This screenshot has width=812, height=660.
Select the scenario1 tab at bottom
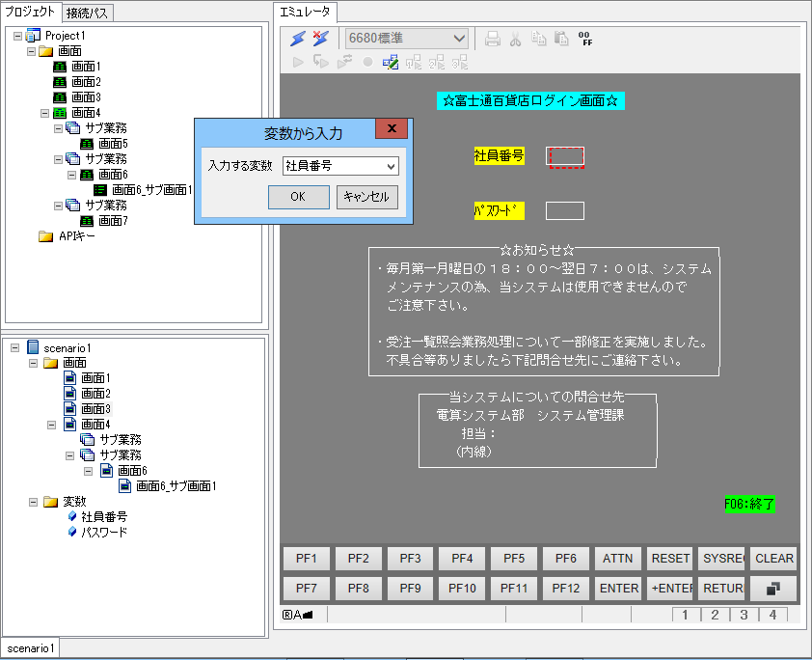click(30, 648)
